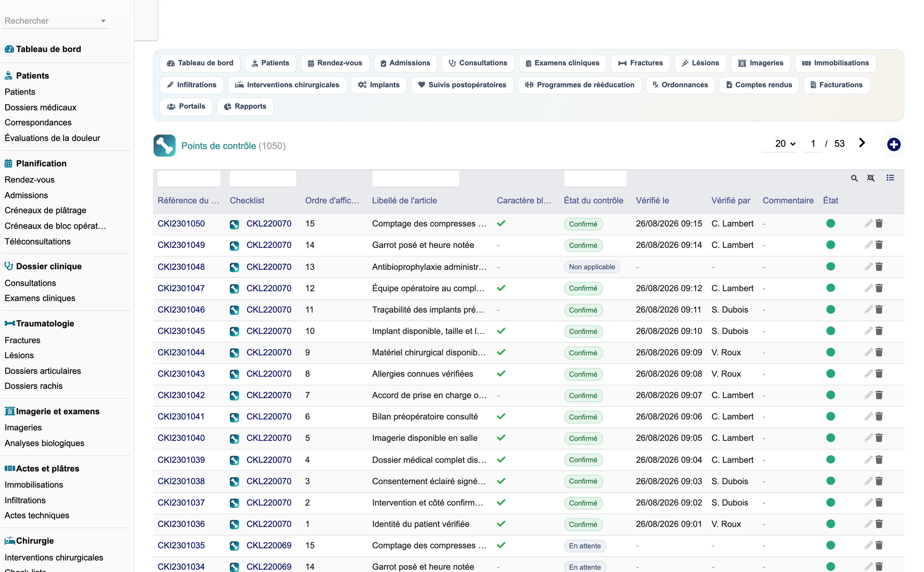Image resolution: width=924 pixels, height=572 pixels.
Task: Sort by Vérifié le column header
Action: (652, 200)
